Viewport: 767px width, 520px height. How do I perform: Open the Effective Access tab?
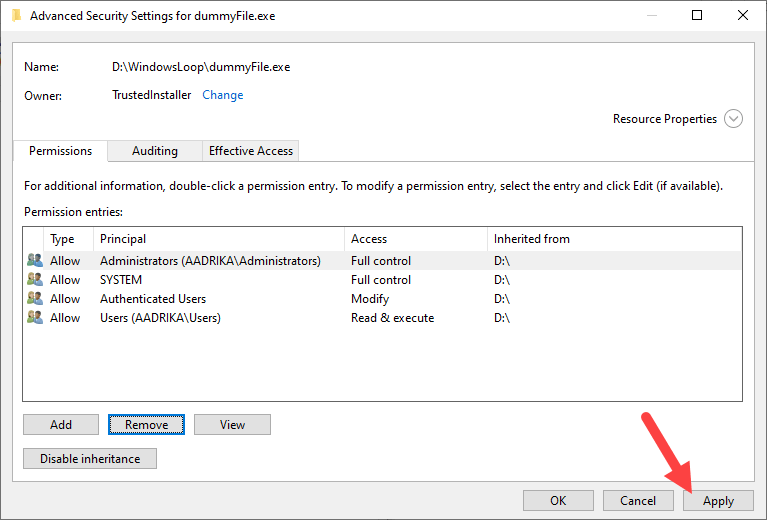(x=250, y=151)
